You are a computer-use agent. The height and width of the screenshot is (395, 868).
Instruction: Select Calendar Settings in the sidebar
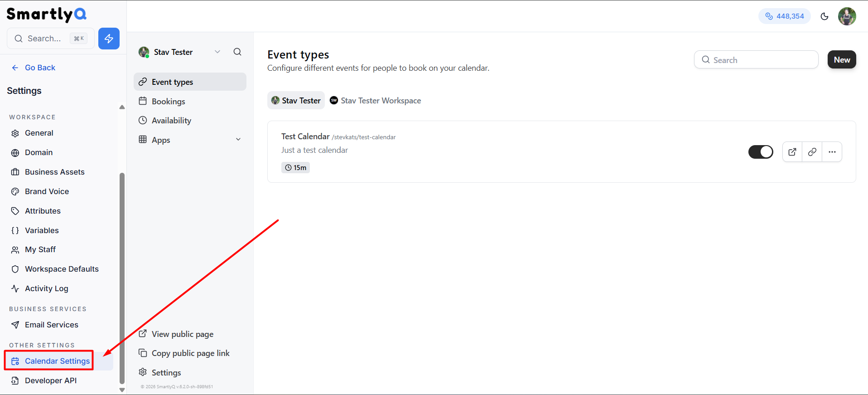pyautogui.click(x=59, y=361)
